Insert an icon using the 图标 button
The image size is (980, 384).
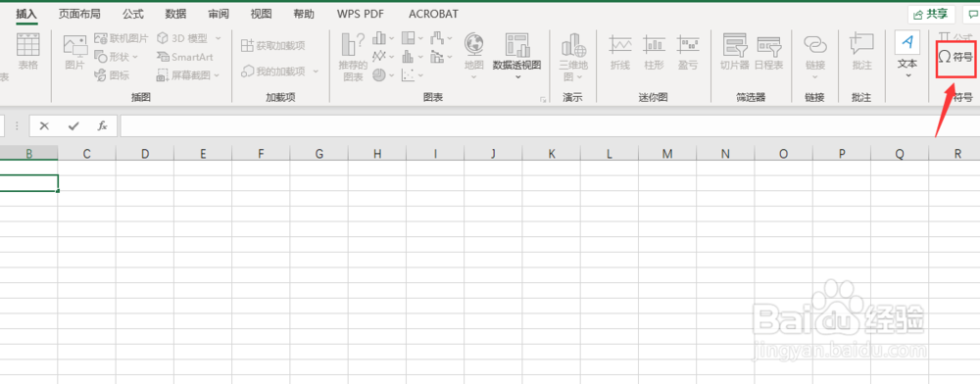(x=112, y=75)
